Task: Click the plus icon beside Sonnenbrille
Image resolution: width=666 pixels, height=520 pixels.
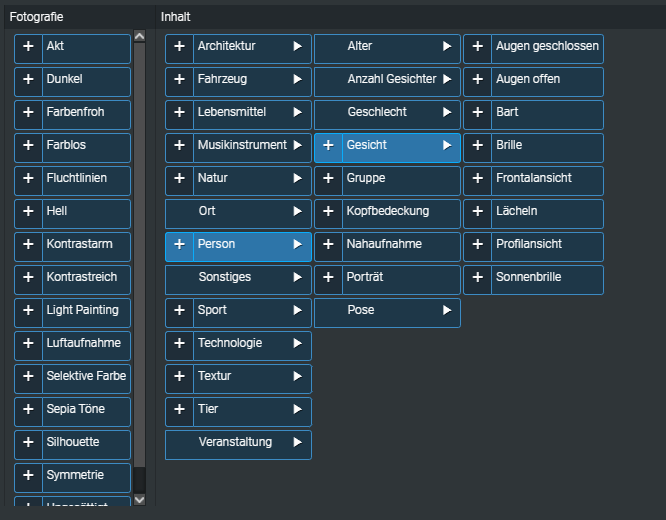Action: [478, 279]
